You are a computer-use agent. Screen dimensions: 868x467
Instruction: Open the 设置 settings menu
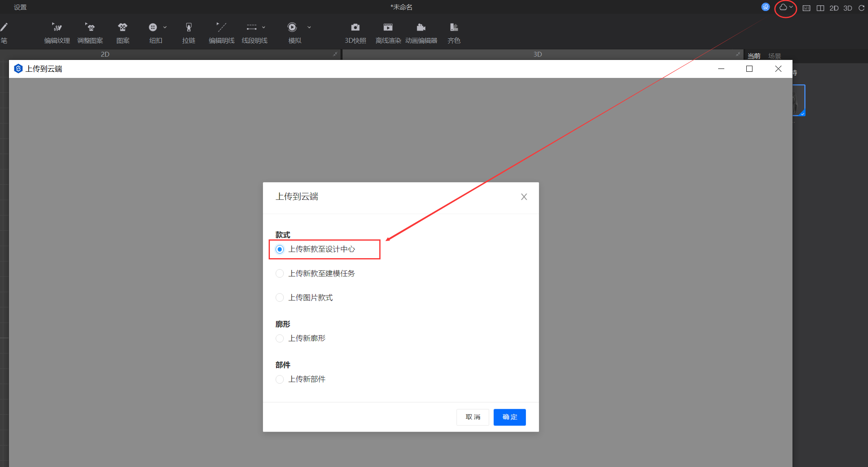coord(20,7)
